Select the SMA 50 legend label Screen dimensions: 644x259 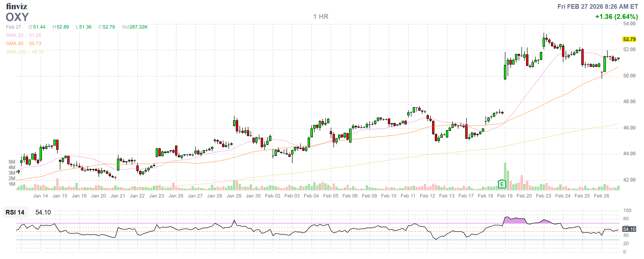pyautogui.click(x=15, y=44)
